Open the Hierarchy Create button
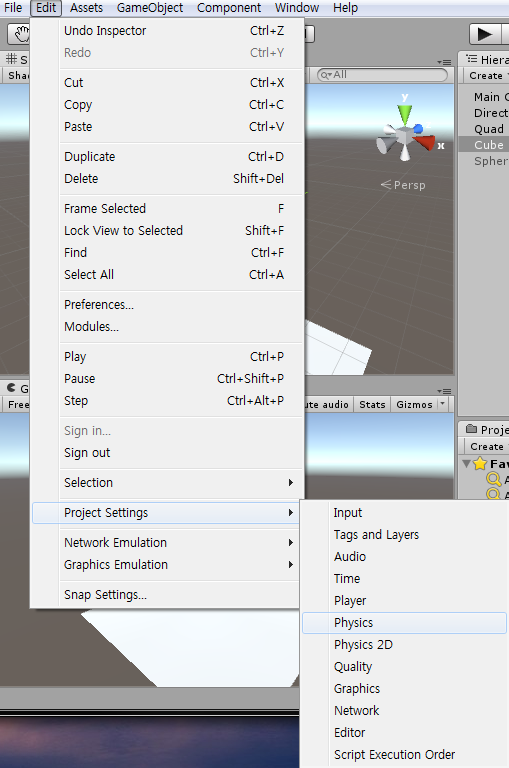This screenshot has width=509, height=768. [487, 76]
